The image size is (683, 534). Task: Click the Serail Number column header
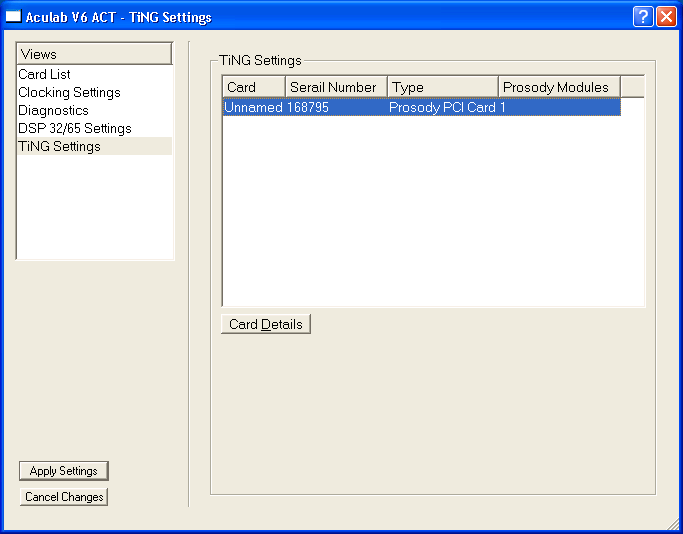336,87
